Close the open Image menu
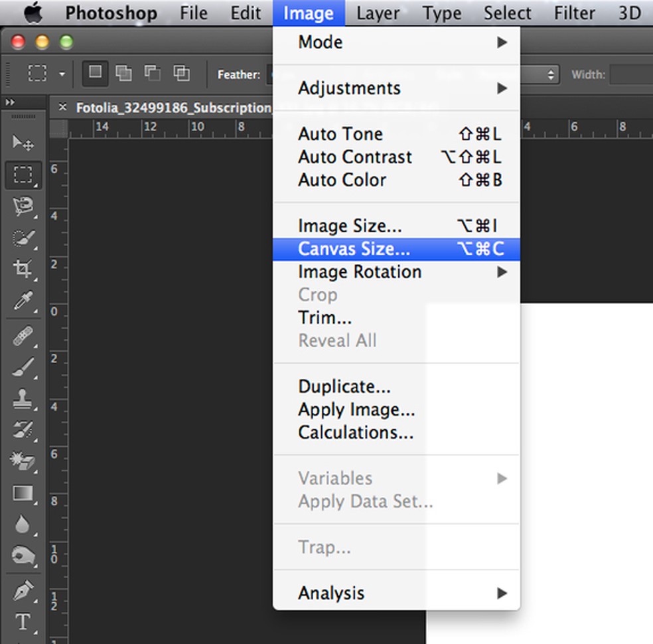This screenshot has height=644, width=653. coord(309,13)
